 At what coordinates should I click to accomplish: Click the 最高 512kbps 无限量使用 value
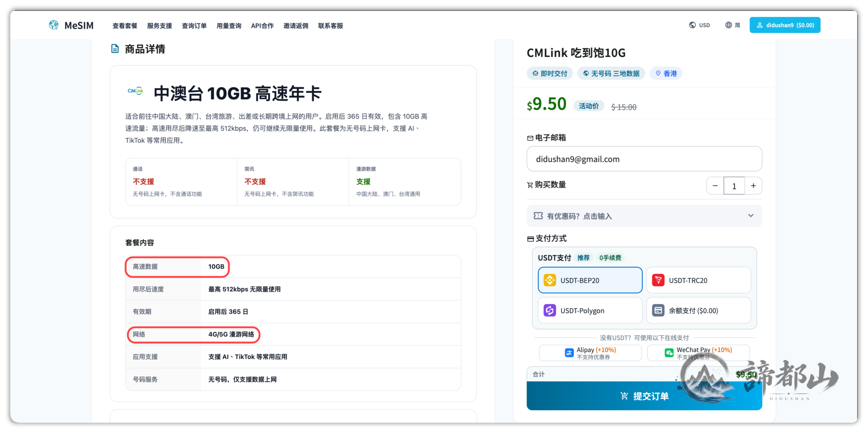[x=244, y=289]
